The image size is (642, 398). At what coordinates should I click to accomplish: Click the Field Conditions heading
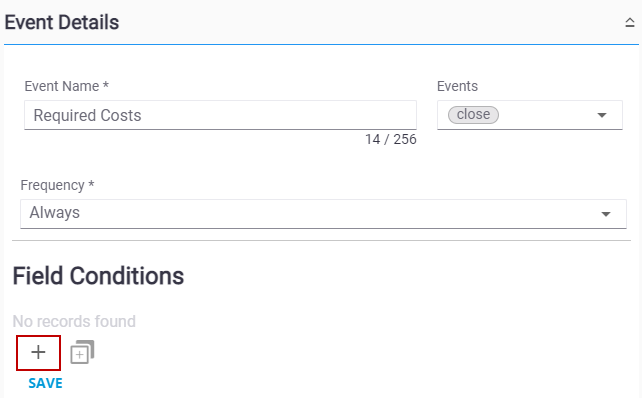click(x=98, y=276)
